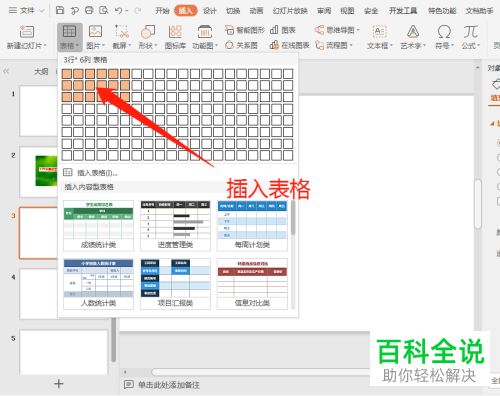Click the 关系图 relationship diagram icon
Viewport: 500px width, 396px height.
click(x=229, y=45)
